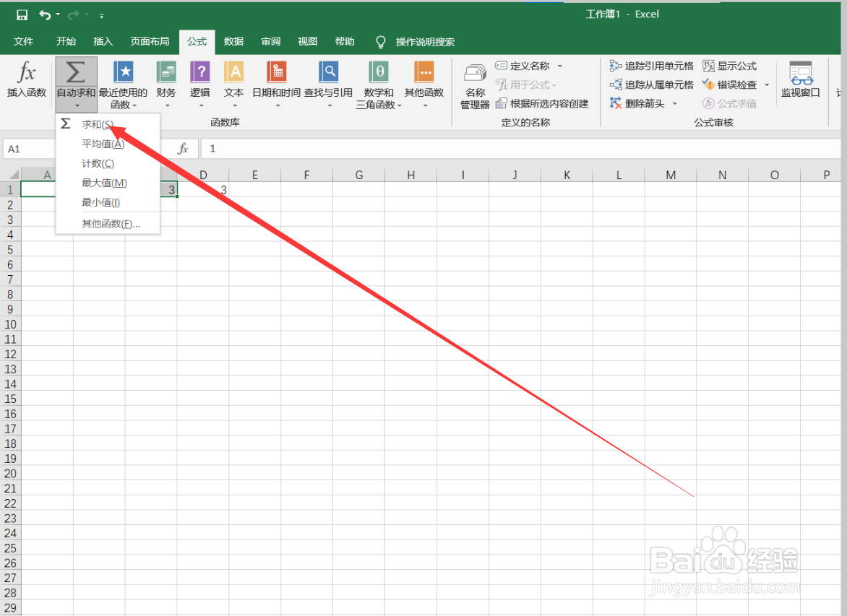
Task: Open the Lookup and Reference (查找与引用) icon
Action: click(328, 71)
